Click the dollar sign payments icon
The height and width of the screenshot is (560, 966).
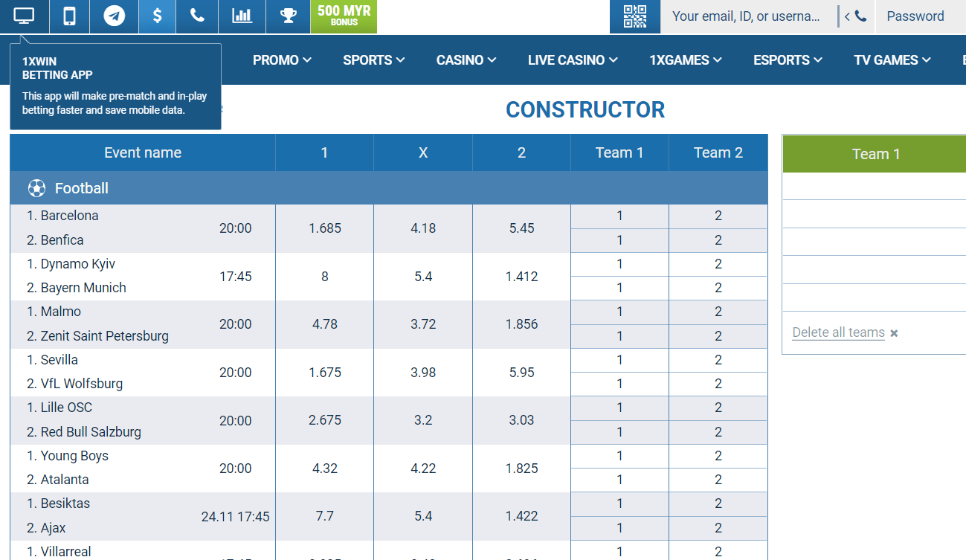click(158, 16)
